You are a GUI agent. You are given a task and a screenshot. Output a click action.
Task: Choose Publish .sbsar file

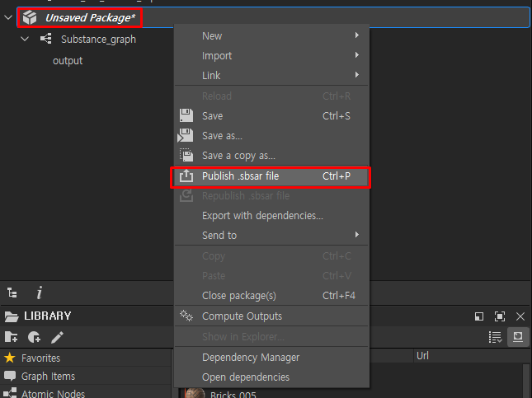(271, 176)
